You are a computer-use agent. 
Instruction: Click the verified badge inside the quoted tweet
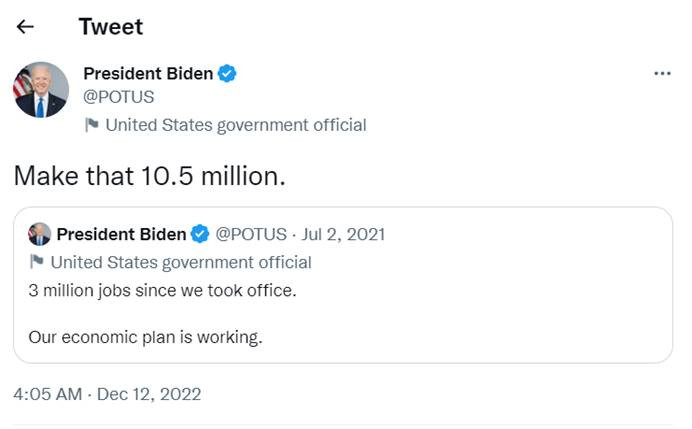point(200,234)
